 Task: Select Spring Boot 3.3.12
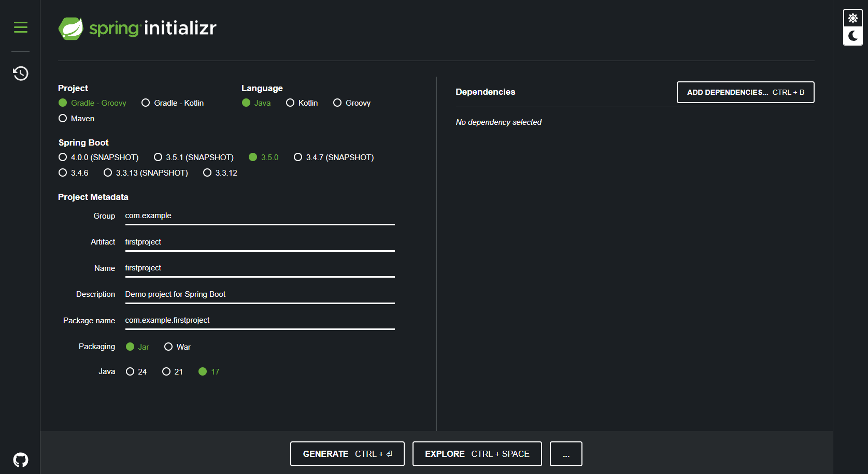click(220, 173)
